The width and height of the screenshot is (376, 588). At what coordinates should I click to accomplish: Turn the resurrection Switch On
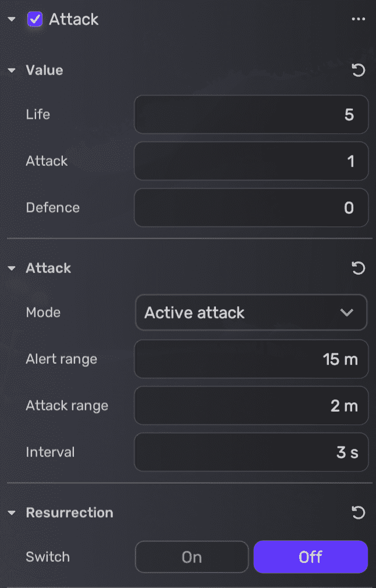point(191,557)
